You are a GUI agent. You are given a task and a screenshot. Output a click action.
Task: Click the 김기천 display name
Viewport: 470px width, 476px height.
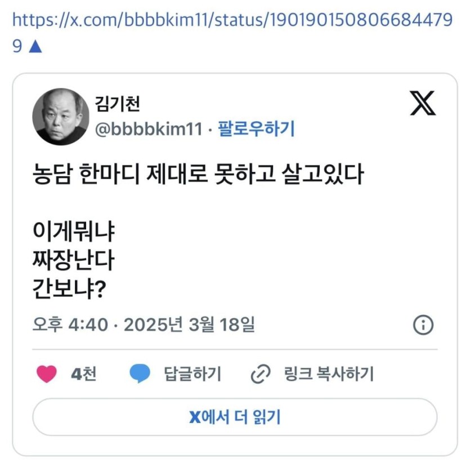tap(118, 104)
